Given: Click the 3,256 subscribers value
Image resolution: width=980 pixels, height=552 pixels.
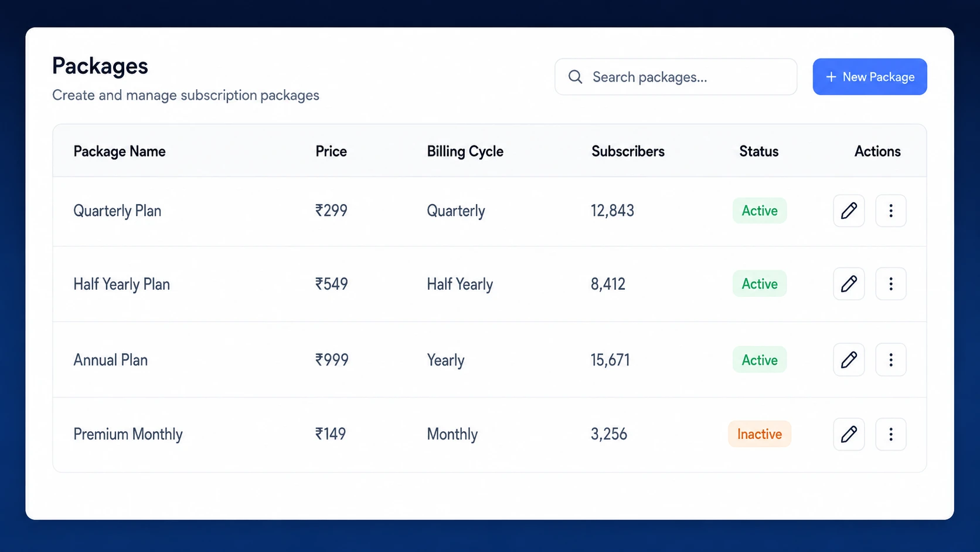Looking at the screenshot, I should pyautogui.click(x=609, y=434).
